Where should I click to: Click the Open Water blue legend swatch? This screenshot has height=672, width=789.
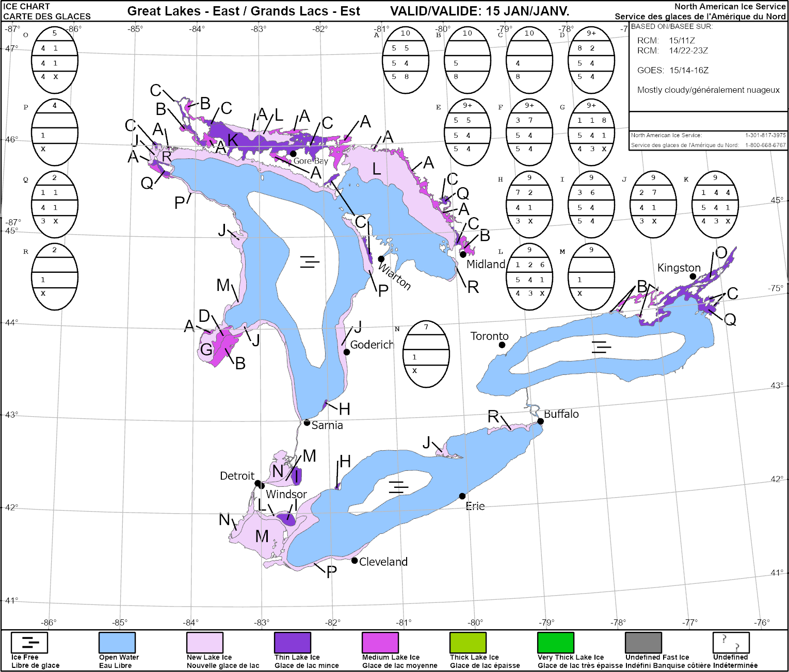117,643
